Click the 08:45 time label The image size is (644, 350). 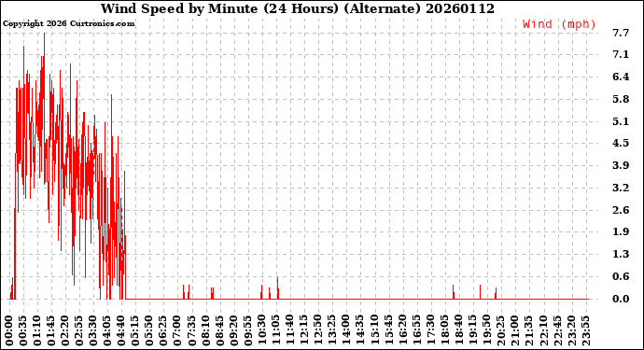click(x=220, y=330)
